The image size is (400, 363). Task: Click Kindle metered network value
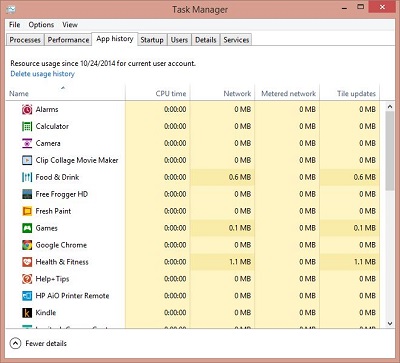pos(307,313)
